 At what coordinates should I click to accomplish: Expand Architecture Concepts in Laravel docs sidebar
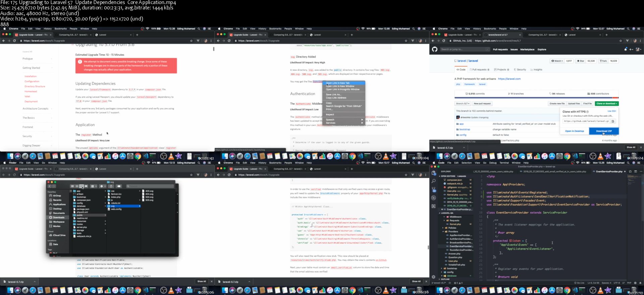click(x=37, y=109)
